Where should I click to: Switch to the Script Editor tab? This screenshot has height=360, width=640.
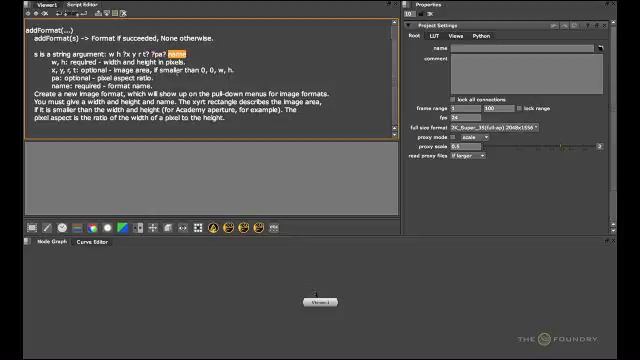pos(82,5)
